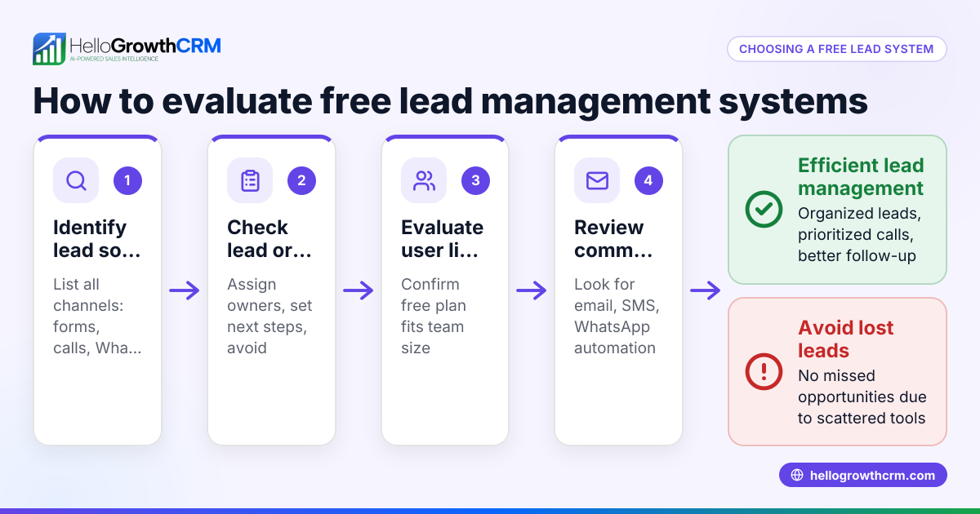Viewport: 980px width, 514px height.
Task: Click the 'Identify lead so…' card heading
Action: (x=96, y=239)
